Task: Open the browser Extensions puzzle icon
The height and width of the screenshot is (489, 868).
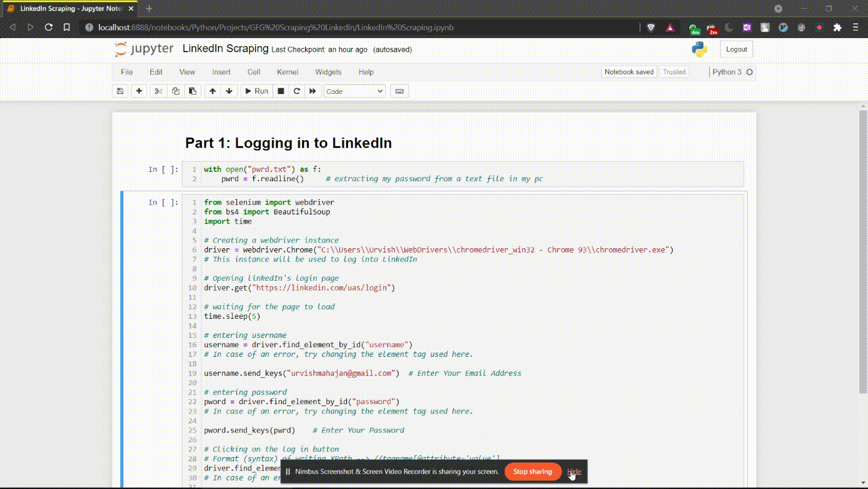Action: [x=837, y=27]
